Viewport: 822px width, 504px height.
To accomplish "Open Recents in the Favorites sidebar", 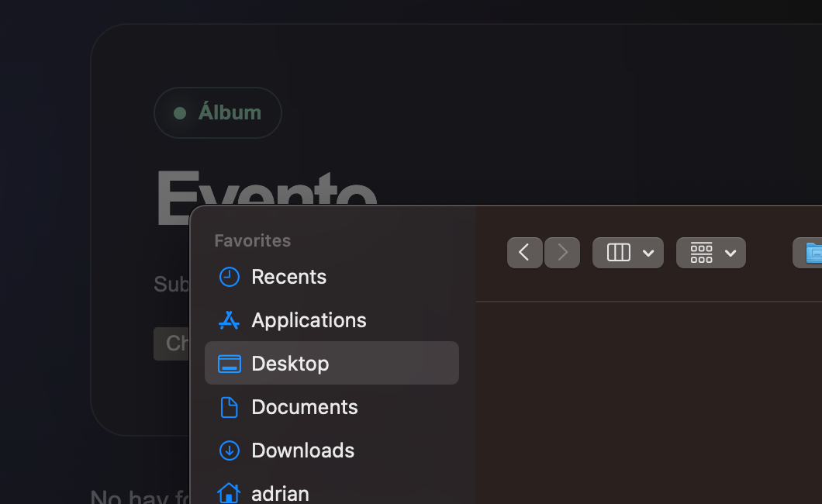I will (x=331, y=277).
